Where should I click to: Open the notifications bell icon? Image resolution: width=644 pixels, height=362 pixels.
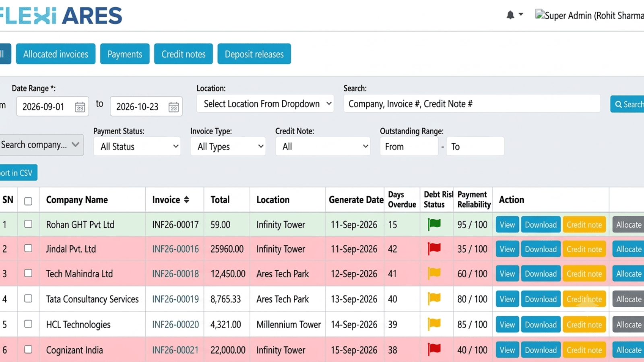coord(510,15)
